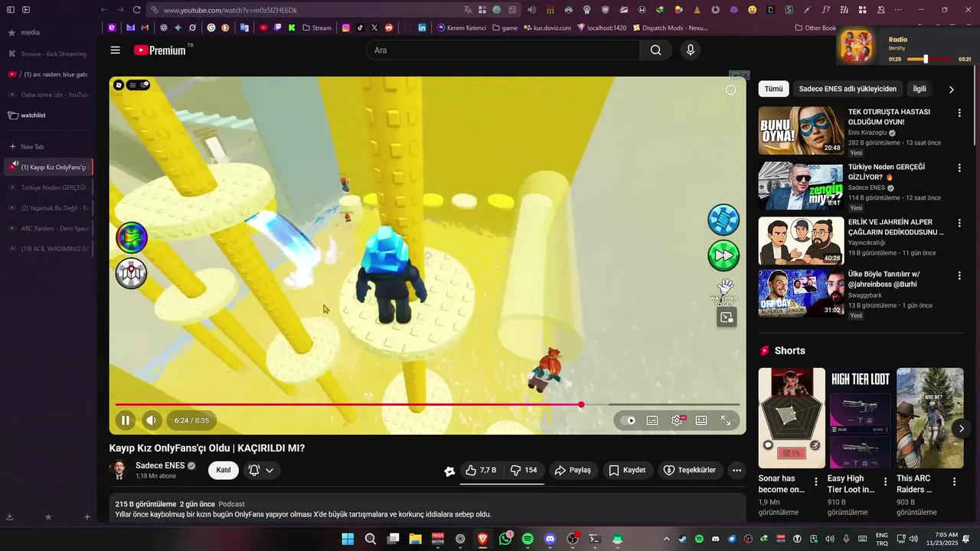Viewport: 980px width, 551px height.
Task: Open menu for This ARC Raiders short
Action: click(x=954, y=482)
